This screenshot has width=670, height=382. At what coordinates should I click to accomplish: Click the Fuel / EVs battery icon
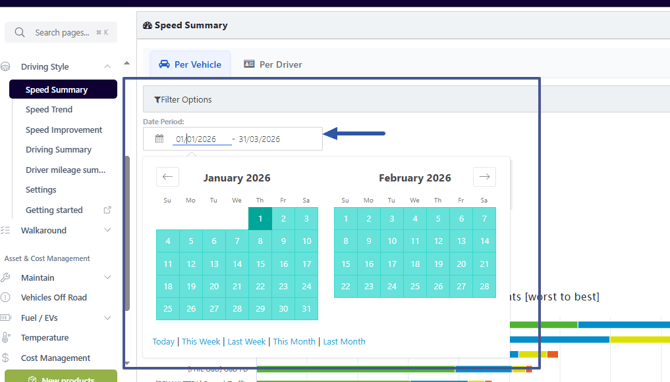coord(5,318)
